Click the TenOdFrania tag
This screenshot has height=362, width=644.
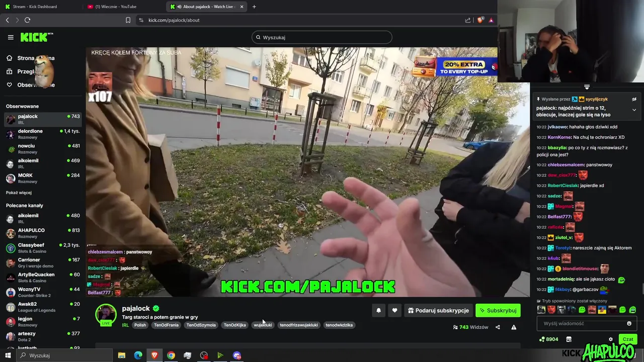tap(166, 325)
